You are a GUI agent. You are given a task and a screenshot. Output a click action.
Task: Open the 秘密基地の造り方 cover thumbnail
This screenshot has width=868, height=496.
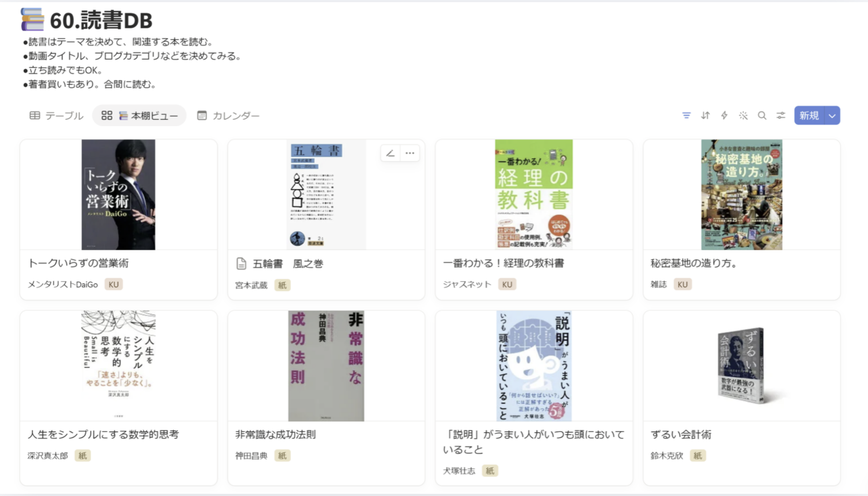[x=741, y=194]
